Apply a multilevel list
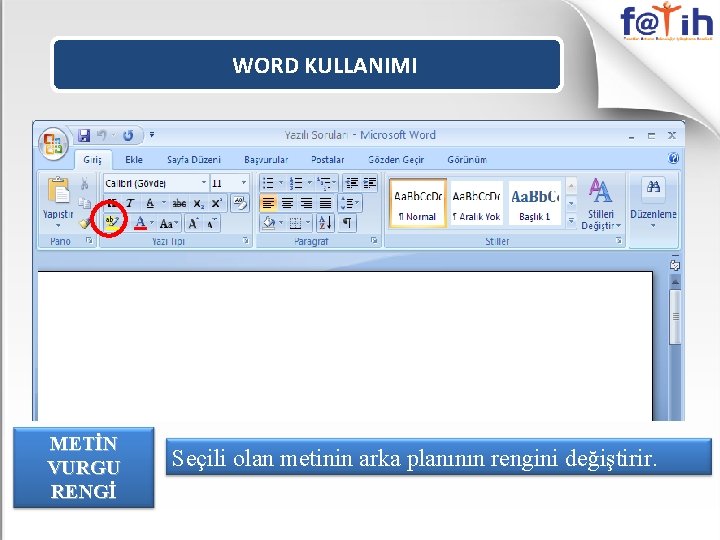720x540 pixels. tap(325, 183)
